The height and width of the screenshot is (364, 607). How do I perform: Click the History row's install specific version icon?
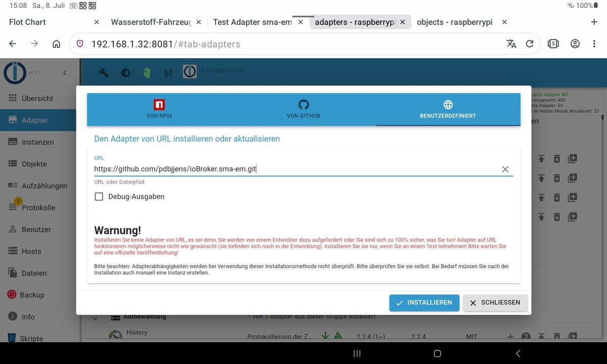pyautogui.click(x=572, y=337)
